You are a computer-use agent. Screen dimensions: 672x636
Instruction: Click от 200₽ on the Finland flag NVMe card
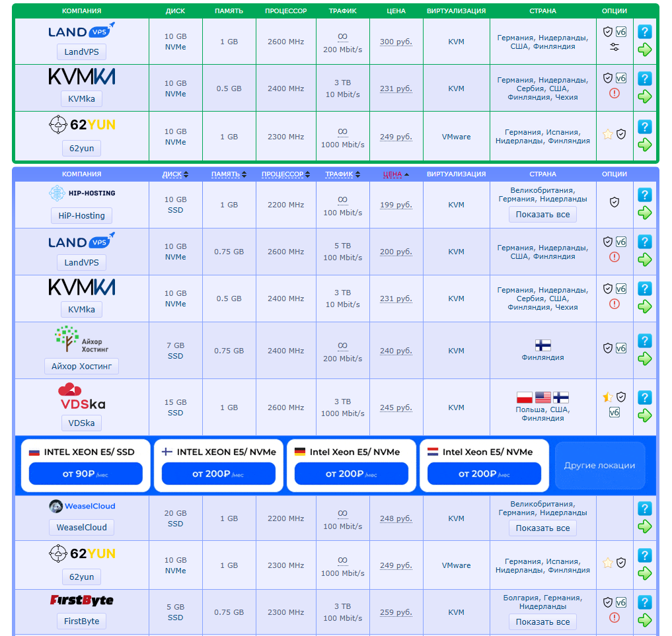pos(219,474)
